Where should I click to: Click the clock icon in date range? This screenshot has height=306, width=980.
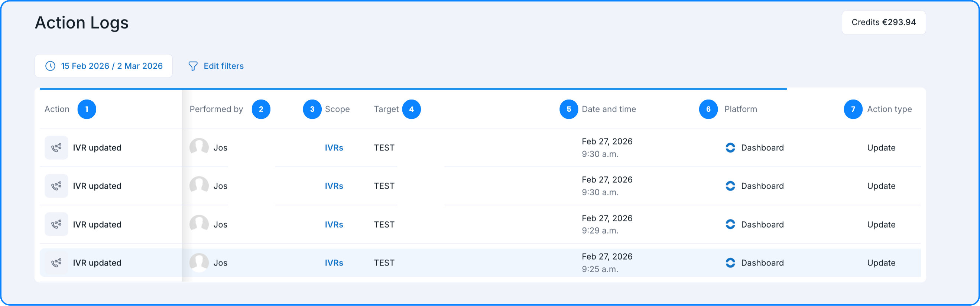coord(50,66)
